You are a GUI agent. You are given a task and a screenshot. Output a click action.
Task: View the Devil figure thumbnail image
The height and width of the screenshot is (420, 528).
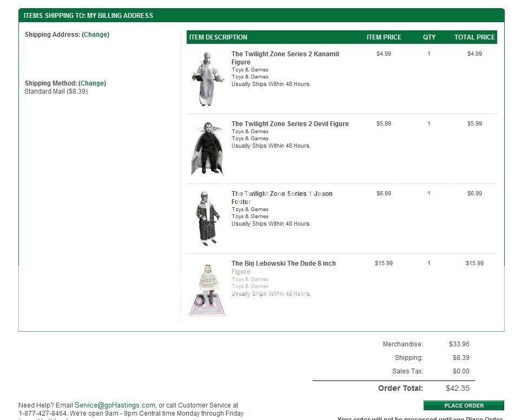click(207, 148)
